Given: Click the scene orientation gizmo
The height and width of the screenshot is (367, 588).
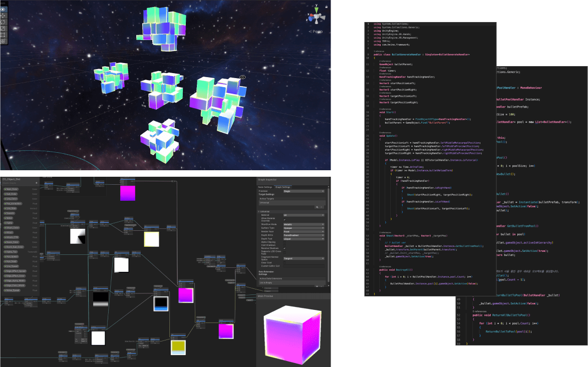Looking at the screenshot, I should pos(317,17).
